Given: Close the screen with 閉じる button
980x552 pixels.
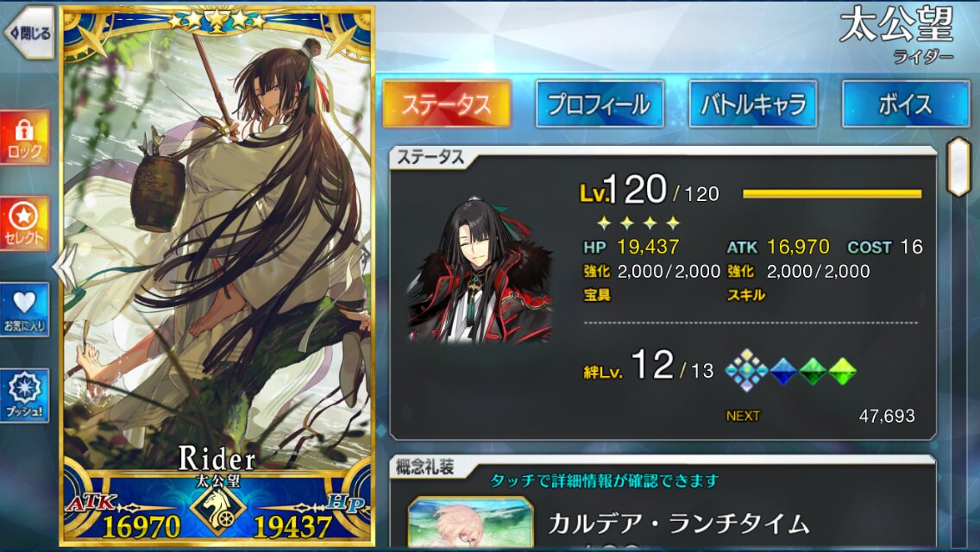Looking at the screenshot, I should point(29,33).
